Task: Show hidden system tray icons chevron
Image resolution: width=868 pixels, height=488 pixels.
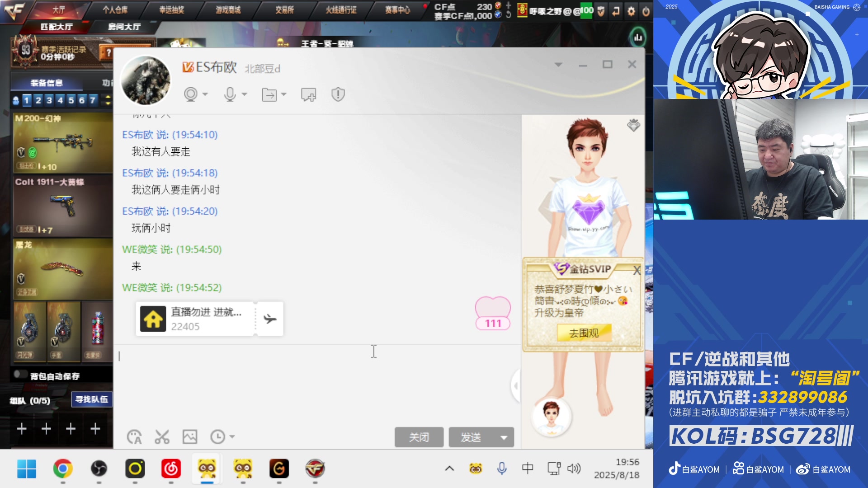Action: coord(449,469)
